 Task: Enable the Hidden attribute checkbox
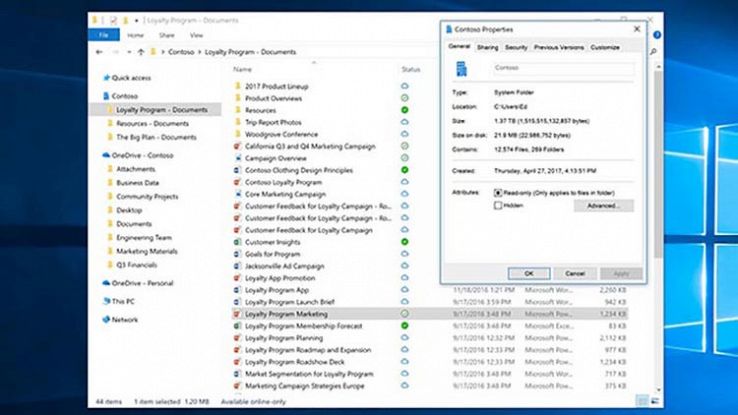click(x=498, y=206)
